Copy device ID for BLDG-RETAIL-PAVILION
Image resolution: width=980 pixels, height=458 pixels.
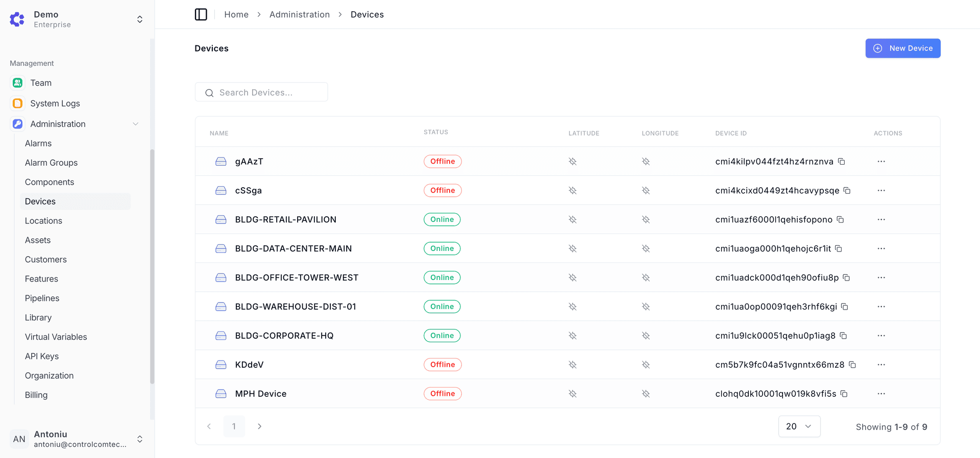841,220
